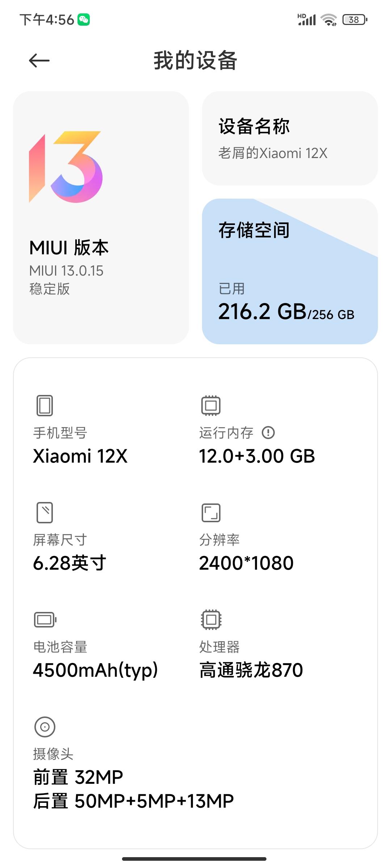Screen dimensions: 391x868
Task: Tap the info icon beside 运行内存
Action: pos(268,433)
